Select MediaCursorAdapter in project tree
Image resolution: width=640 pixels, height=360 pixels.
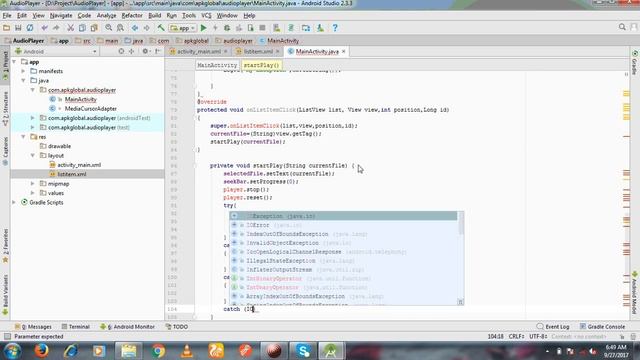coord(91,109)
